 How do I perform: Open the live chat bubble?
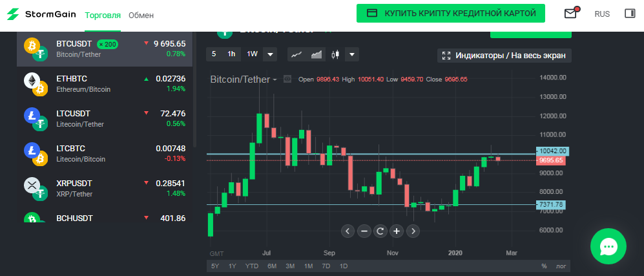click(608, 246)
